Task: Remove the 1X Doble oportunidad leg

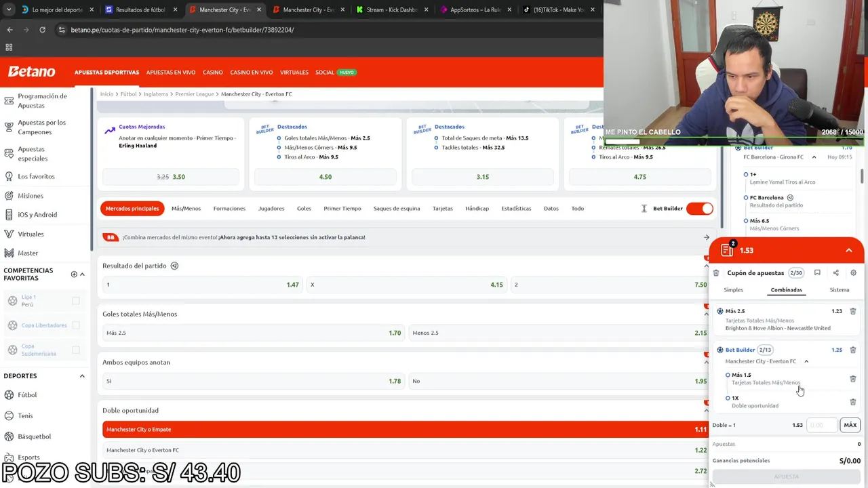Action: [853, 402]
